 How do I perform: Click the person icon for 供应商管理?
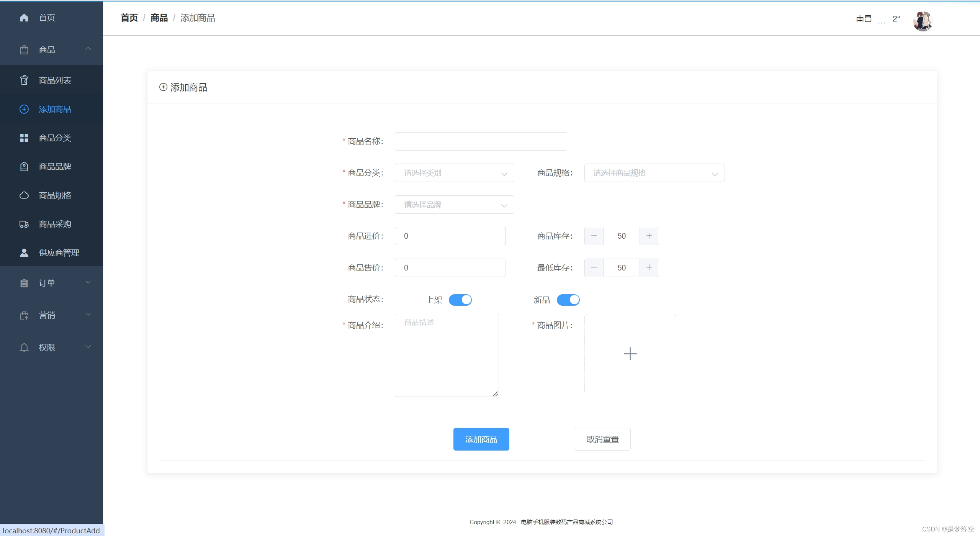click(x=24, y=253)
